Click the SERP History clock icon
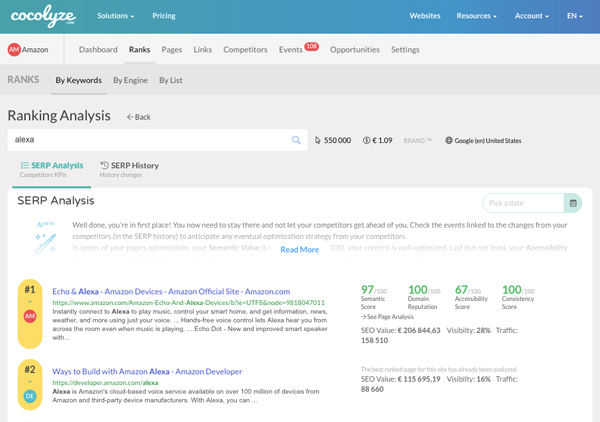This screenshot has height=422, width=600. click(x=104, y=165)
